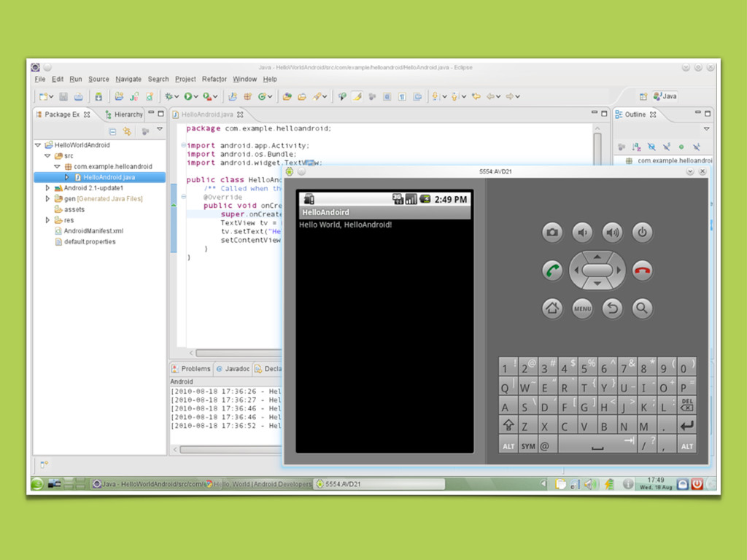Click the emulator Home button
This screenshot has height=560, width=747.
coord(551,308)
